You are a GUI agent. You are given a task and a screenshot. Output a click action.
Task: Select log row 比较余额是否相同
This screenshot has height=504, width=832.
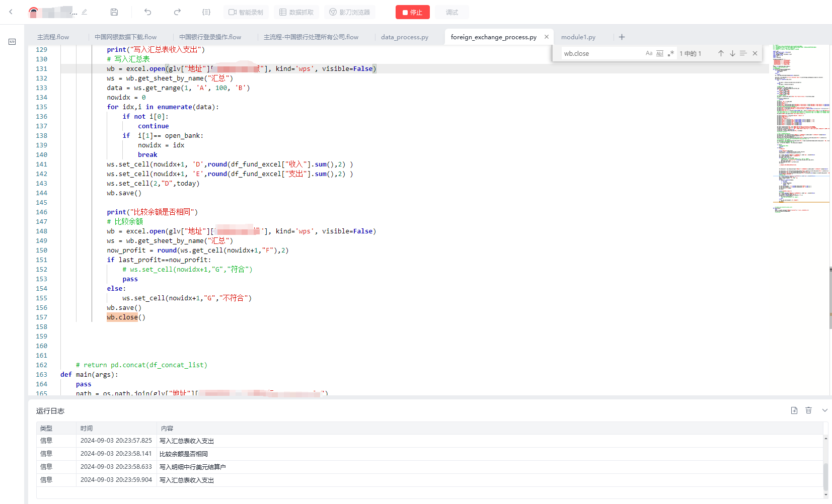coord(430,454)
